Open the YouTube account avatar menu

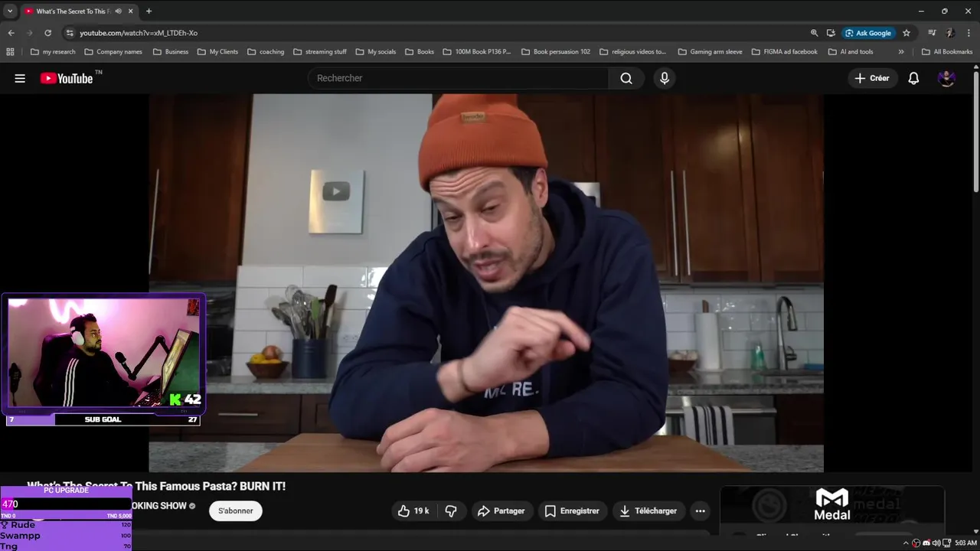[x=946, y=78]
